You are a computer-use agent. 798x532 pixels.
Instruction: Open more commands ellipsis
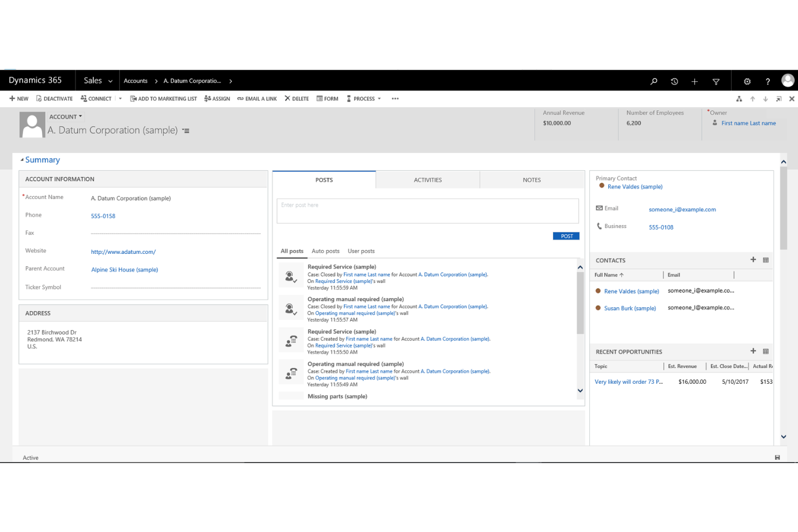coord(395,99)
